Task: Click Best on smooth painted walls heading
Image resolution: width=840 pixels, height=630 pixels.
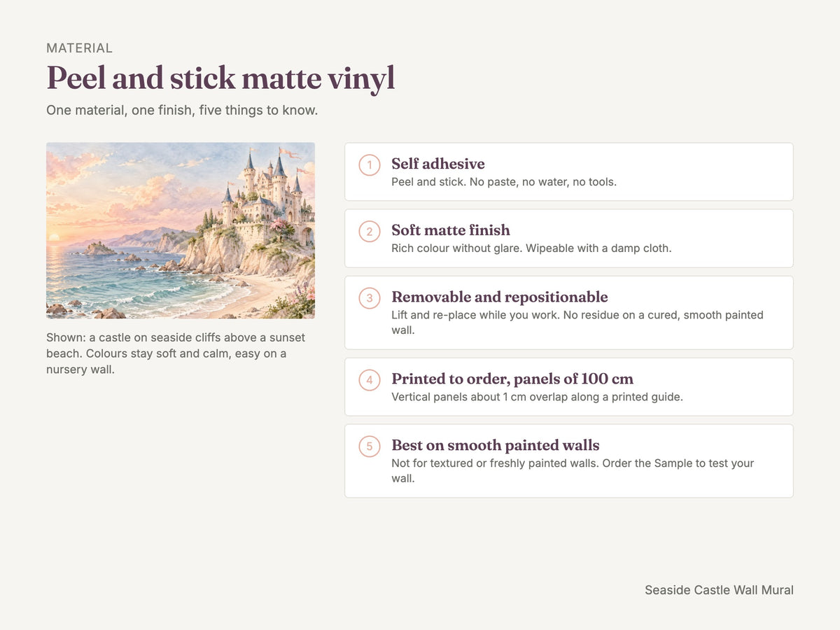Action: coord(496,445)
